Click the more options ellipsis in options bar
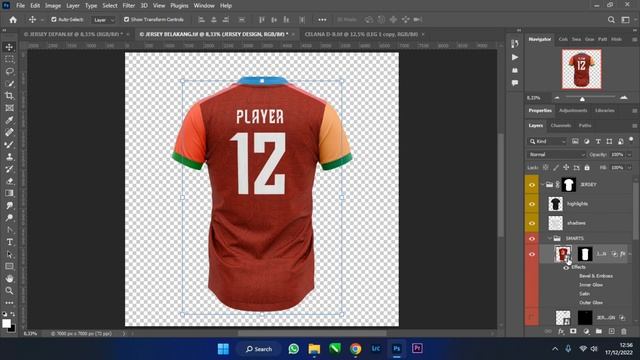 322,20
